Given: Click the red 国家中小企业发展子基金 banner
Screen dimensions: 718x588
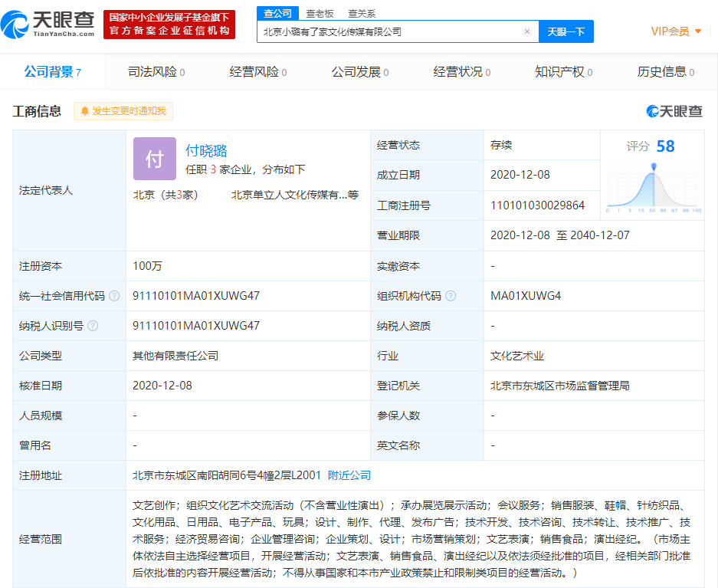Looking at the screenshot, I should (169, 25).
